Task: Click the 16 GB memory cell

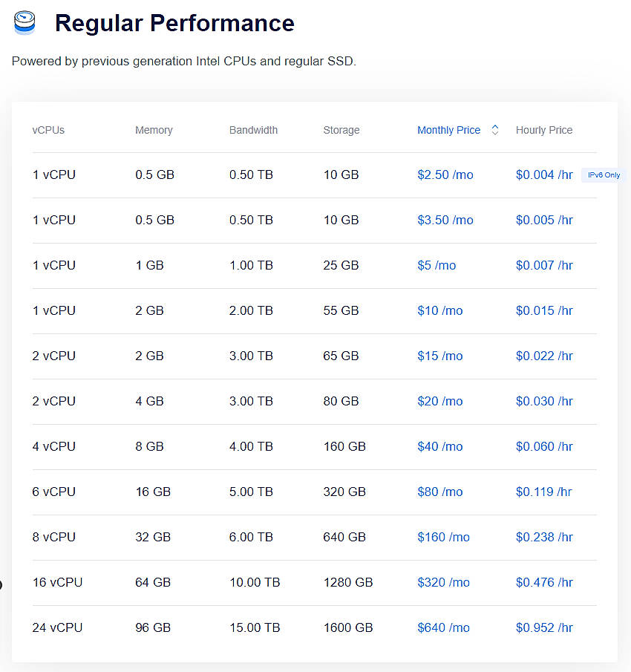Action: point(153,492)
